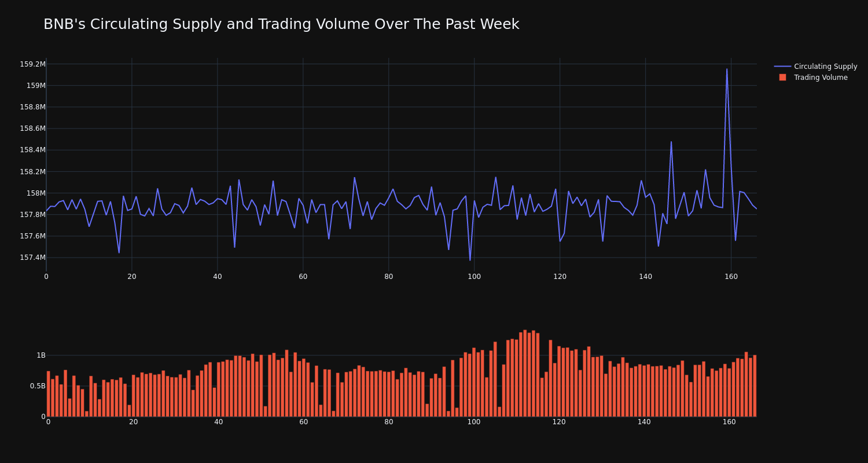The image size is (868, 463).
Task: Click the 0.5B label on volume axis
Action: 38,386
